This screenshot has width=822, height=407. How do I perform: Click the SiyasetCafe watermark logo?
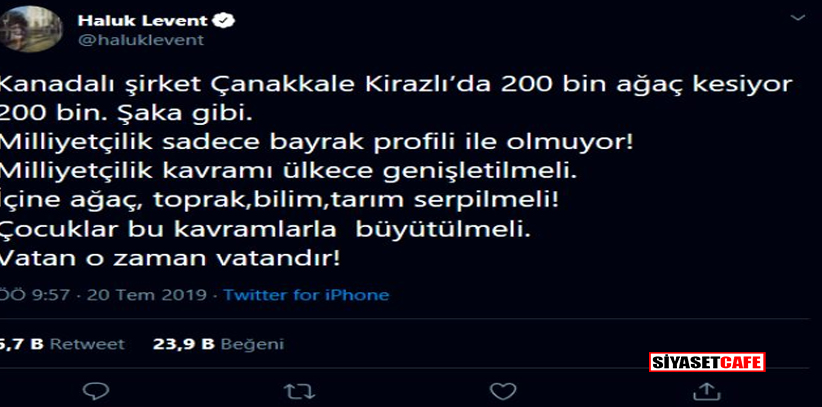(707, 362)
